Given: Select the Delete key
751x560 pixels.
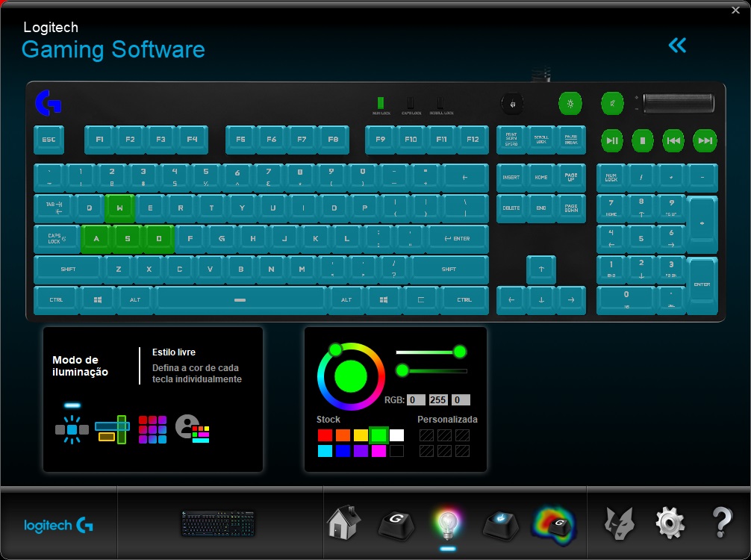Looking at the screenshot, I should point(511,208).
